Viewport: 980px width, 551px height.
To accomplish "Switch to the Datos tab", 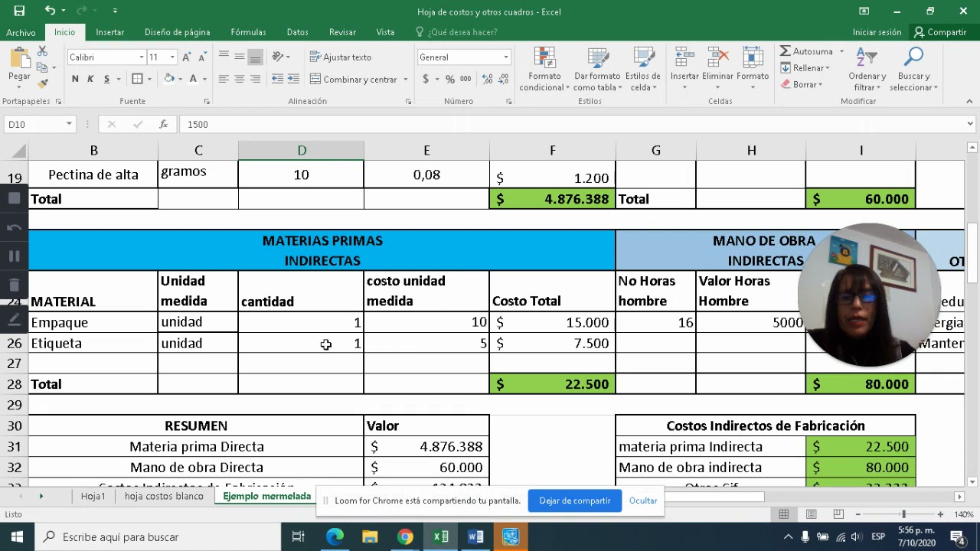I will pyautogui.click(x=297, y=32).
